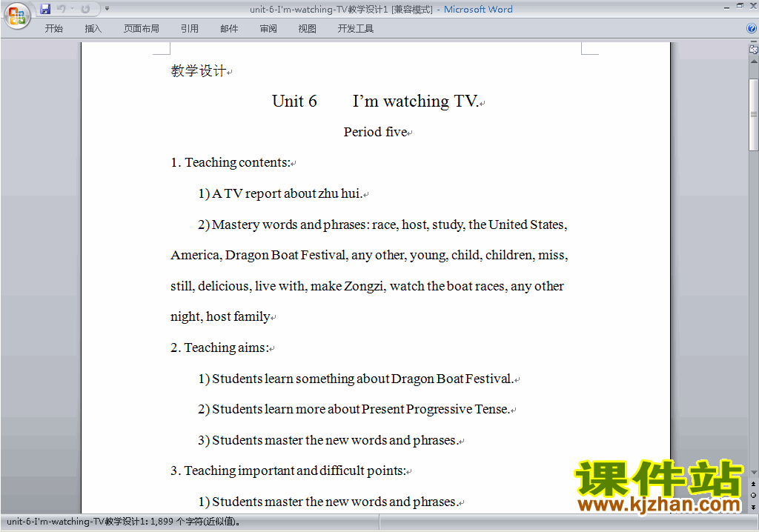Image resolution: width=759 pixels, height=532 pixels.
Task: Click "Students learn more about Present Progressive Tense."
Action: pos(361,409)
